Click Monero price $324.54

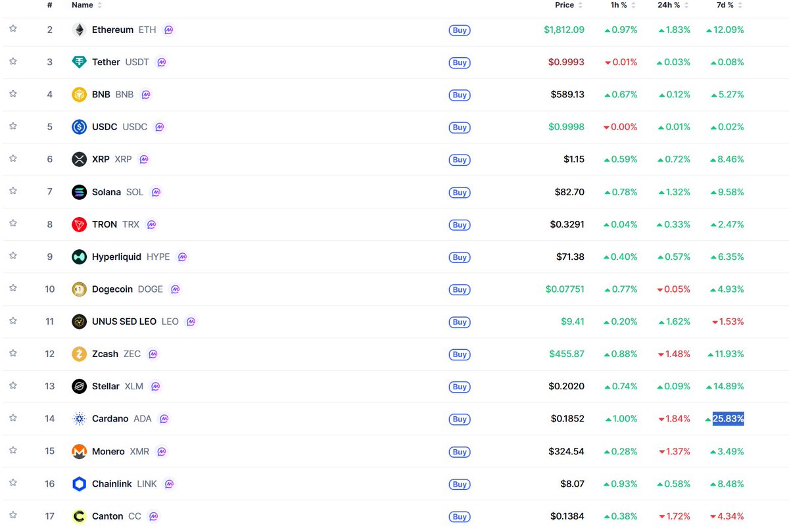point(567,451)
